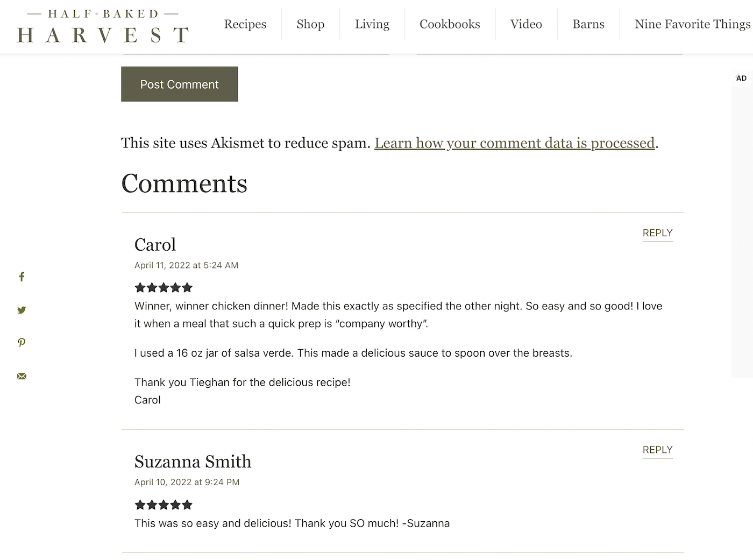Viewport: 753px width, 560px height.
Task: Open the Recipes menu
Action: (245, 24)
